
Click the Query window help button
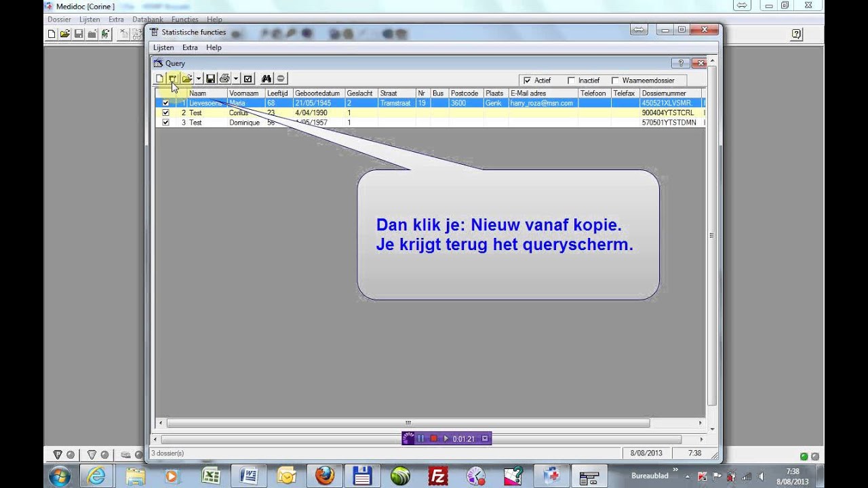click(x=681, y=63)
